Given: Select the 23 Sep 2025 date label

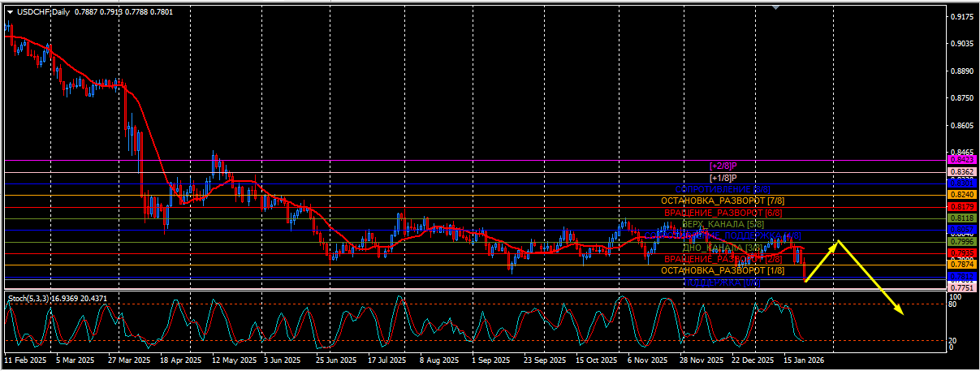Looking at the screenshot, I should click(545, 359).
